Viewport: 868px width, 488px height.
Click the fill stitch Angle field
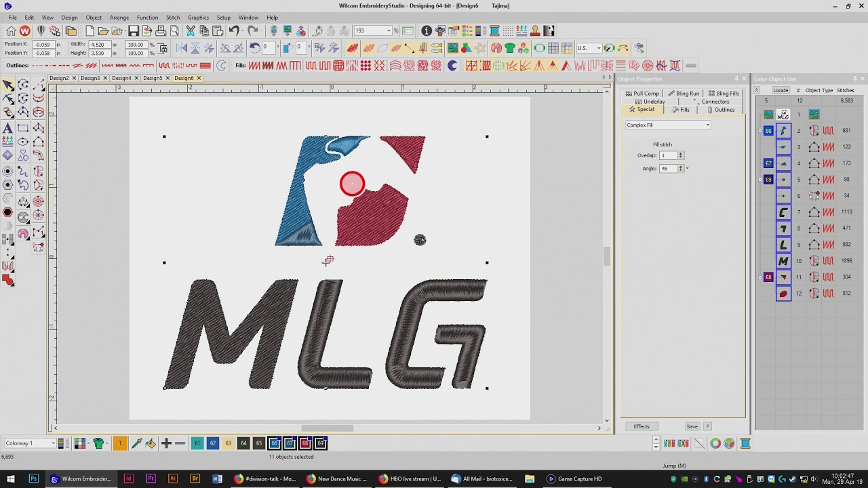pyautogui.click(x=668, y=169)
